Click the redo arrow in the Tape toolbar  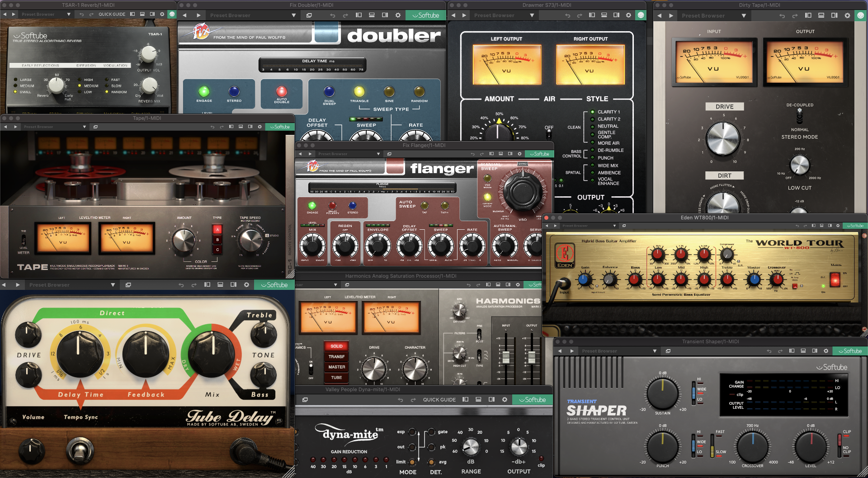(x=222, y=127)
